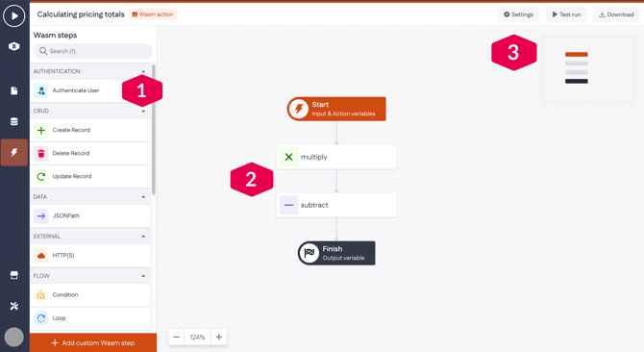Click the Update Record refresh icon

pyautogui.click(x=41, y=177)
